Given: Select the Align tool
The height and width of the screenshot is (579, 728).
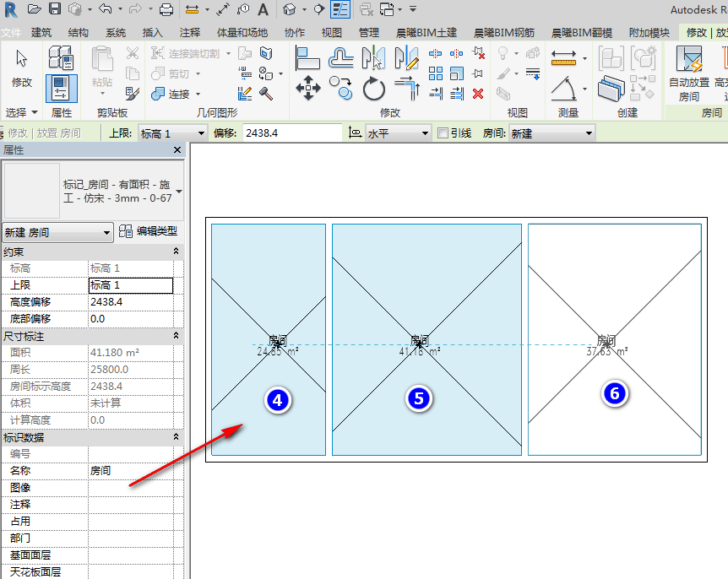Looking at the screenshot, I should (307, 58).
